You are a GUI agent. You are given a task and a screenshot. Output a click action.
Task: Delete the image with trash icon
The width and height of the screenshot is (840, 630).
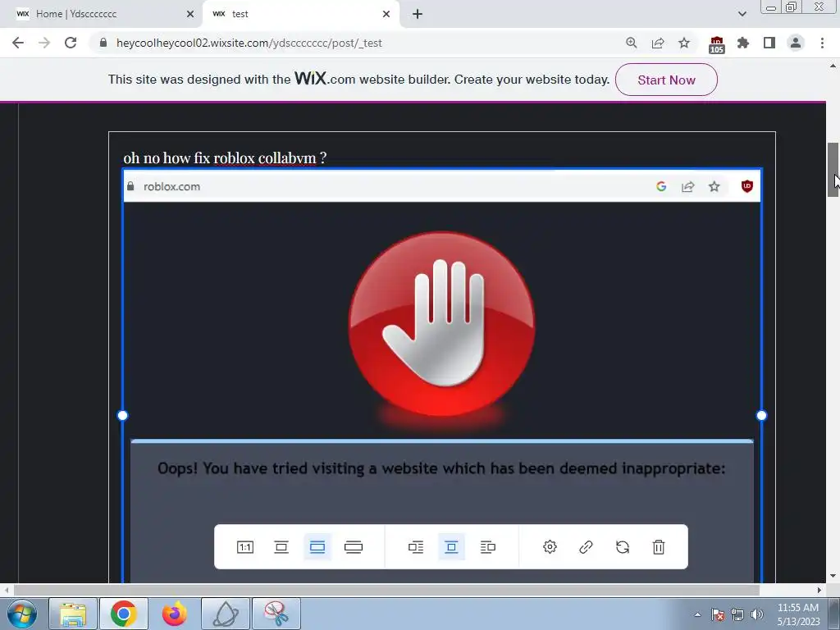coord(659,547)
